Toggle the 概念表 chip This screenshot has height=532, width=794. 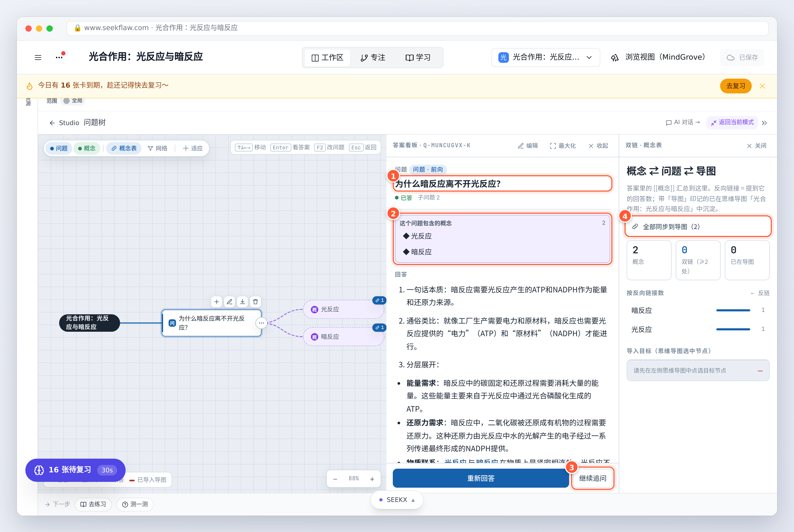pos(124,148)
